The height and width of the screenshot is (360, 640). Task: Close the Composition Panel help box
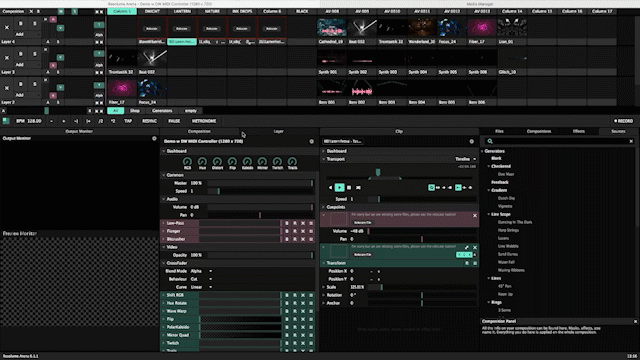tap(636, 322)
